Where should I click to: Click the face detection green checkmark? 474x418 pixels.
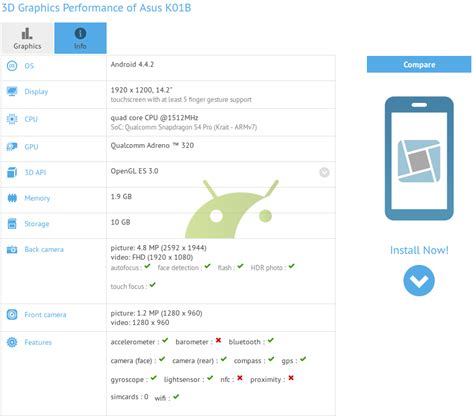coord(208,266)
